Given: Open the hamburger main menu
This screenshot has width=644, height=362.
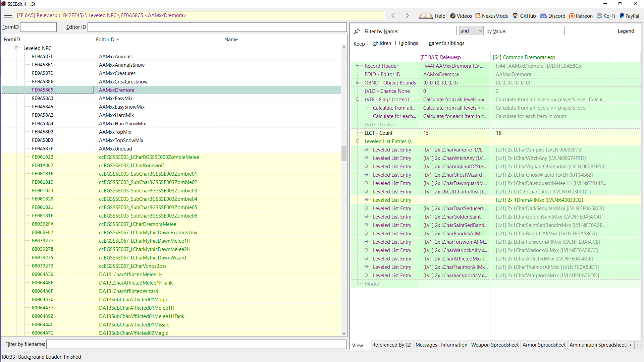Looking at the screenshot, I should 8,15.
